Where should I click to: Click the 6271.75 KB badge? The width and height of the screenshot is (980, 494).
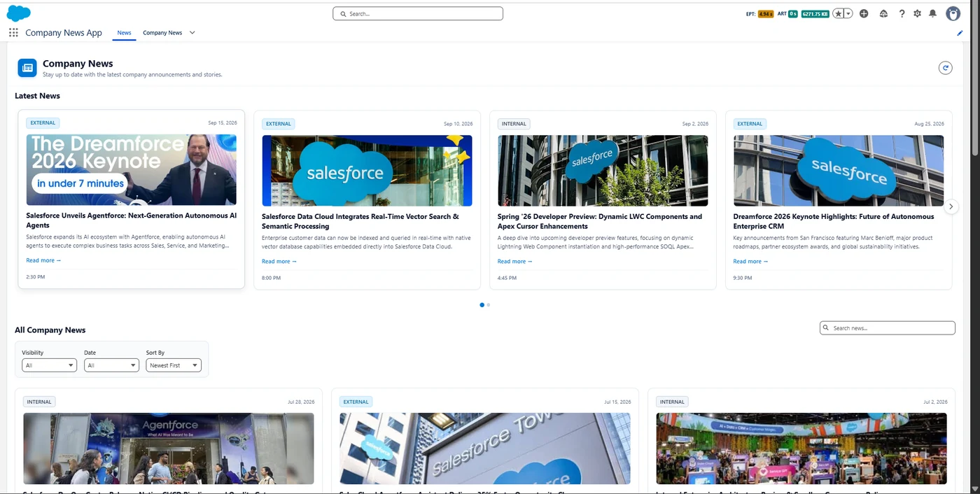click(815, 14)
